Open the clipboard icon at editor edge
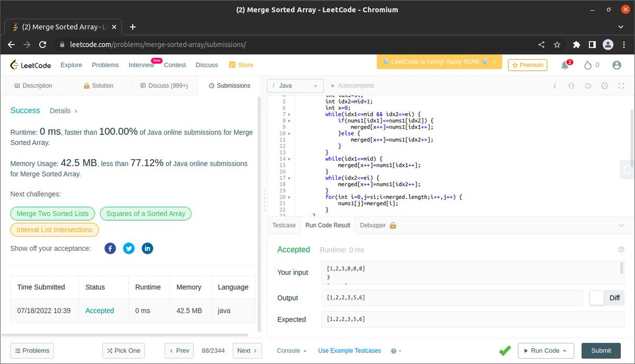Viewport: 635px width, 364px height. (628, 170)
